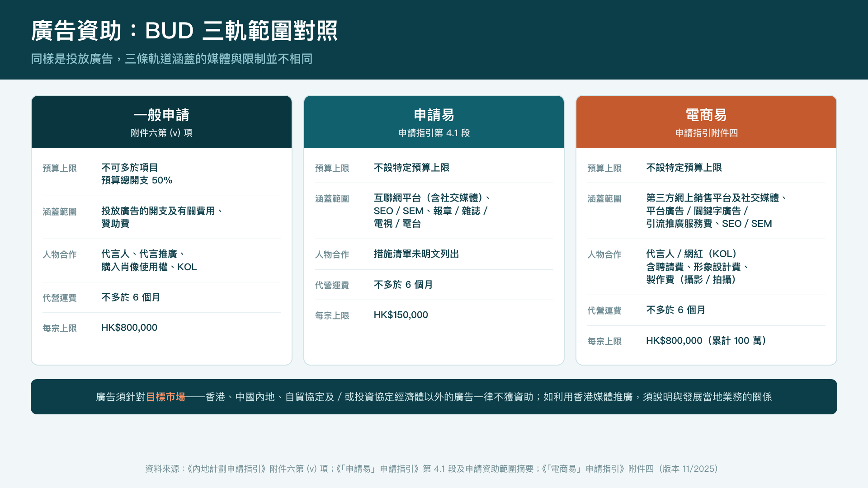Click 代營運費 label in 電商易 card
The width and height of the screenshot is (868, 488).
coord(604,310)
